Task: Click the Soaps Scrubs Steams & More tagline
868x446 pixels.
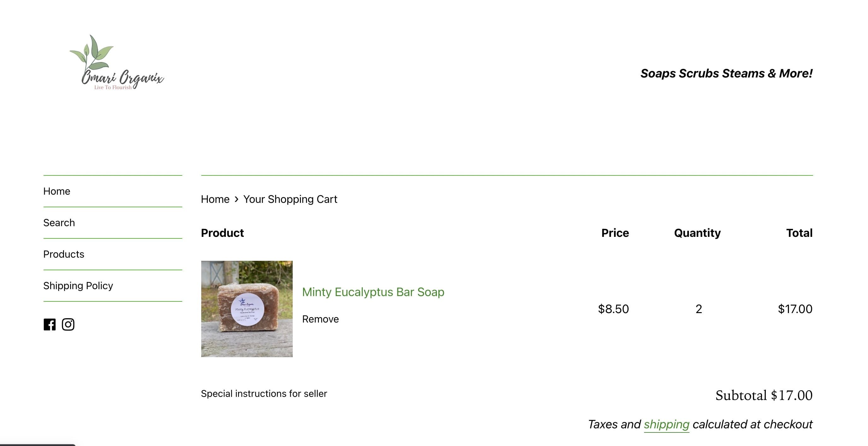Action: 726,73
